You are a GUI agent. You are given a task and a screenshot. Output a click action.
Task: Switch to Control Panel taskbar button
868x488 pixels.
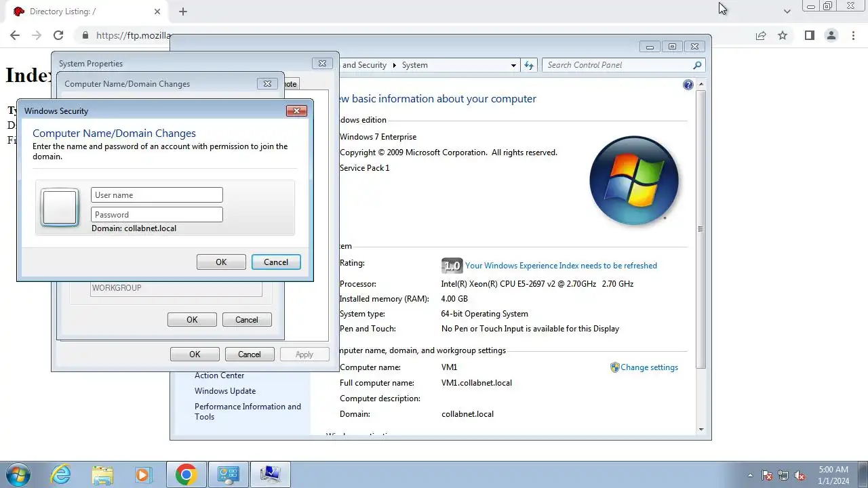point(229,474)
